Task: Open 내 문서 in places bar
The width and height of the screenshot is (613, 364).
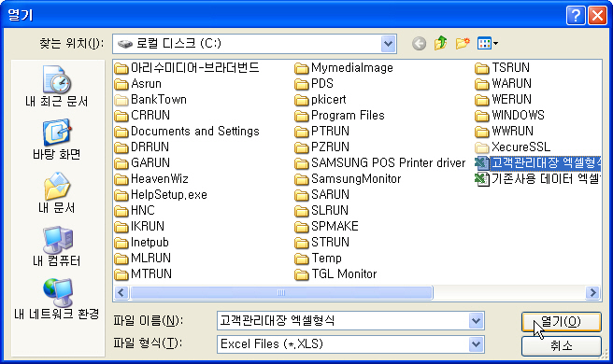Action: [x=57, y=193]
